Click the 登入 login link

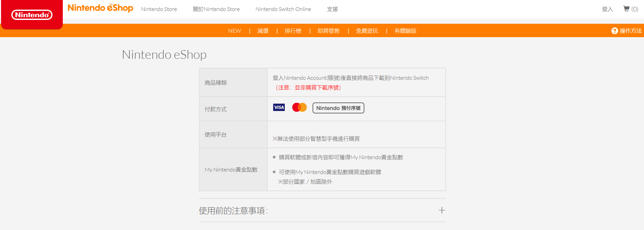pos(607,9)
